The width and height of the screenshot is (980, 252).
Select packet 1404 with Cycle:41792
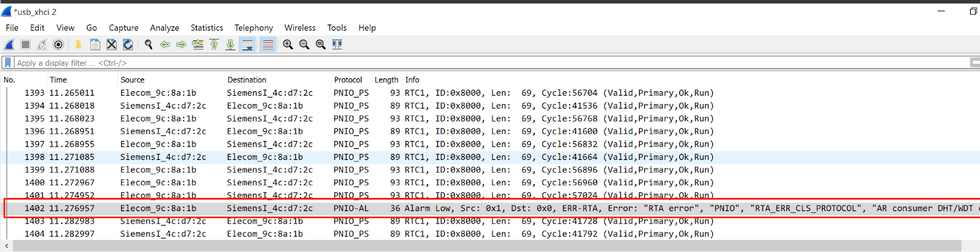[490, 234]
